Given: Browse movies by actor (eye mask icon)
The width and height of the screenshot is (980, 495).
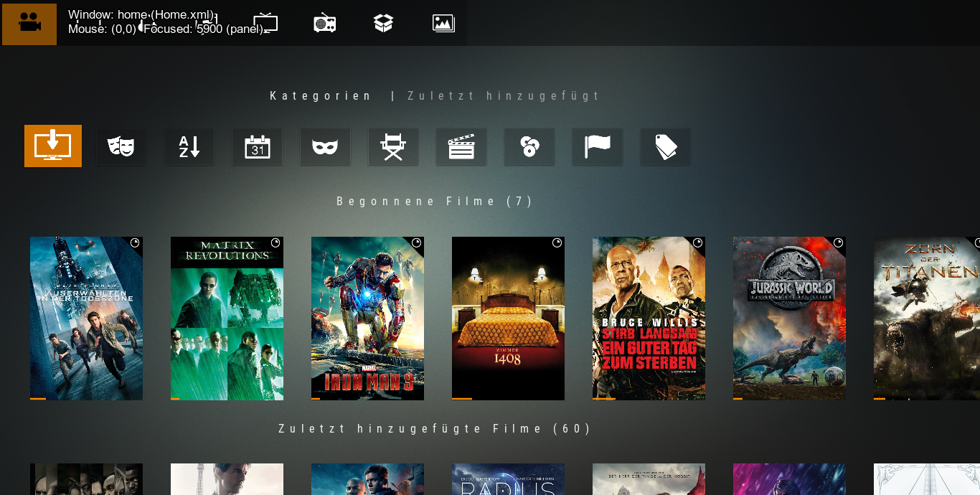Looking at the screenshot, I should [325, 146].
